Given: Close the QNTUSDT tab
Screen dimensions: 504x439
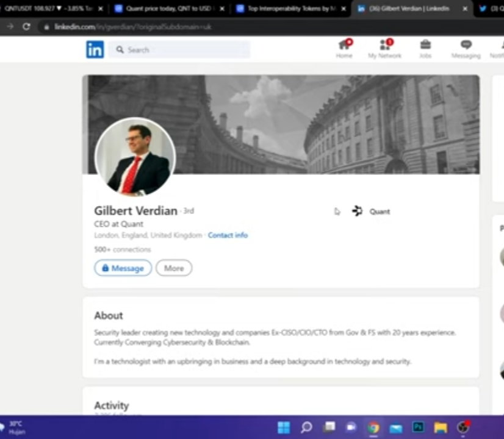Looking at the screenshot, I should (x=101, y=9).
